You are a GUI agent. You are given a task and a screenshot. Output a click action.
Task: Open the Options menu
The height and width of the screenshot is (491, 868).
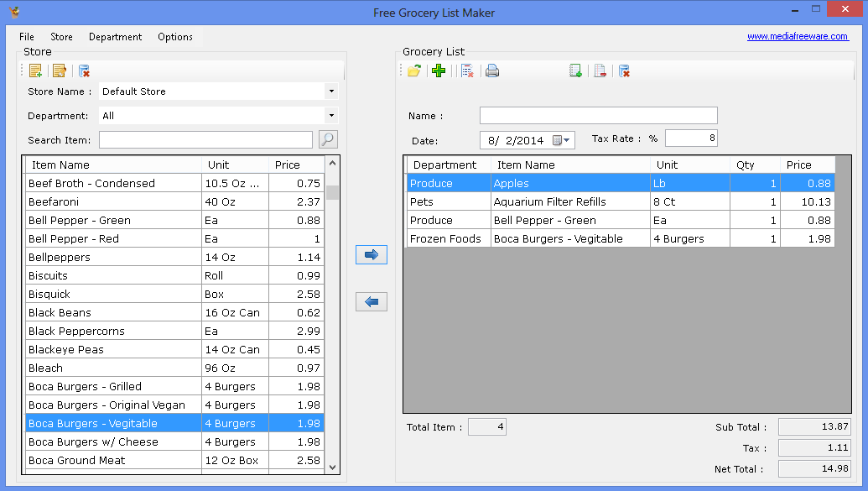(175, 37)
